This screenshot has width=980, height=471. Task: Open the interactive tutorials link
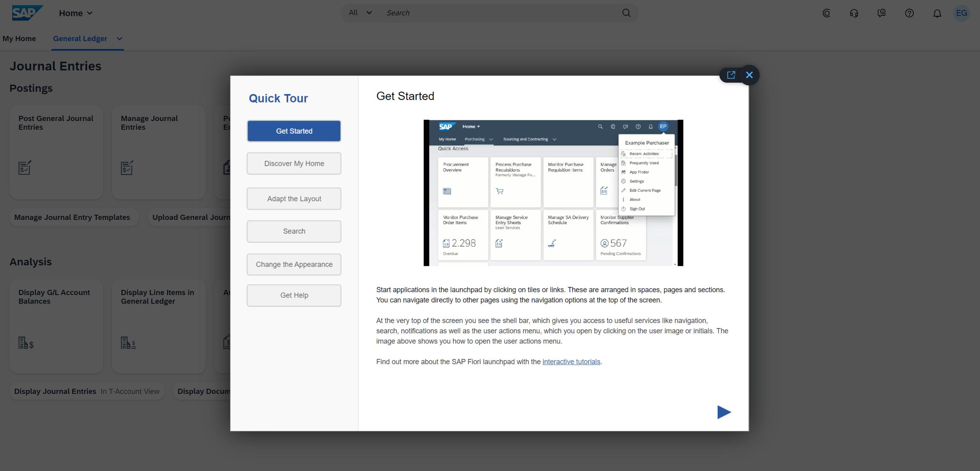click(x=571, y=362)
